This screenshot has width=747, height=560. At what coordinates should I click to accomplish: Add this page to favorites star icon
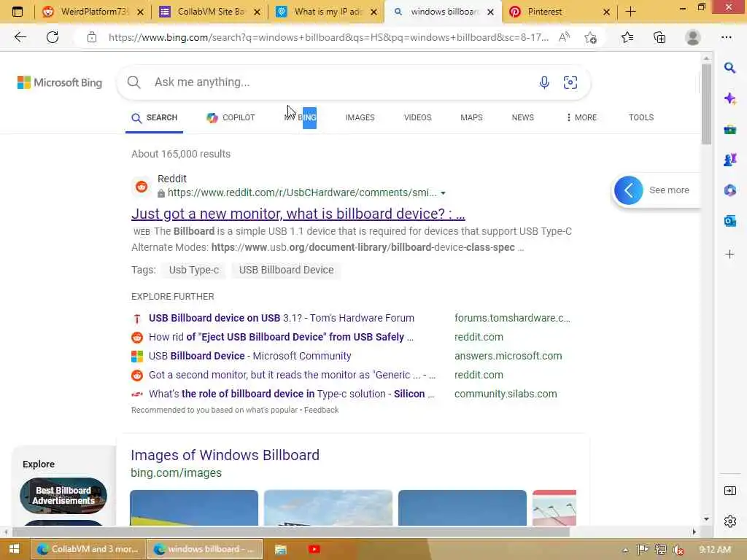pyautogui.click(x=591, y=38)
